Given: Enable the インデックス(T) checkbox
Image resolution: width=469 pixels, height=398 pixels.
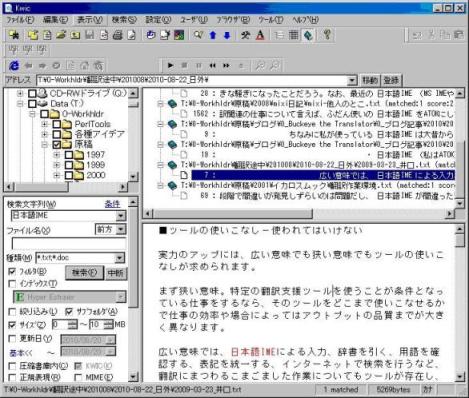Looking at the screenshot, I should (x=12, y=284).
